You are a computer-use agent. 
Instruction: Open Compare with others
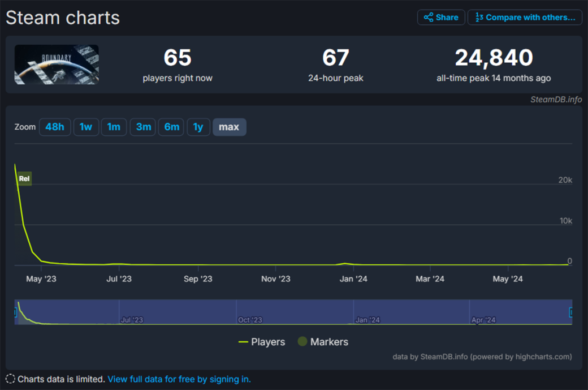[525, 18]
